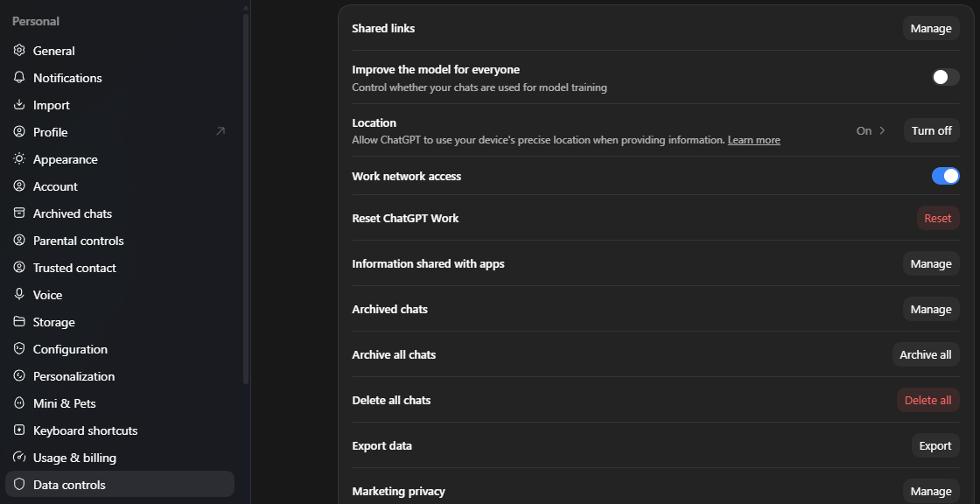980x504 pixels.
Task: Click the General gear icon
Action: tap(19, 51)
